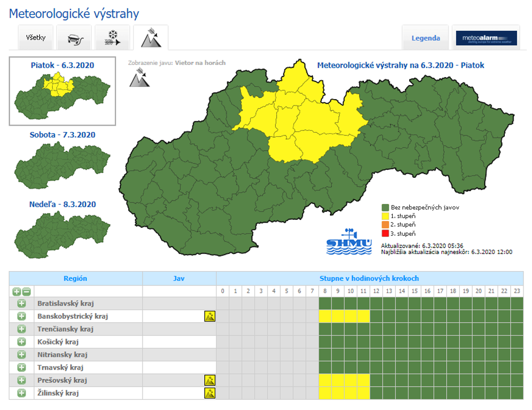The height and width of the screenshot is (410, 532).
Task: Expand the Bratislavský kraj row
Action: (21, 304)
